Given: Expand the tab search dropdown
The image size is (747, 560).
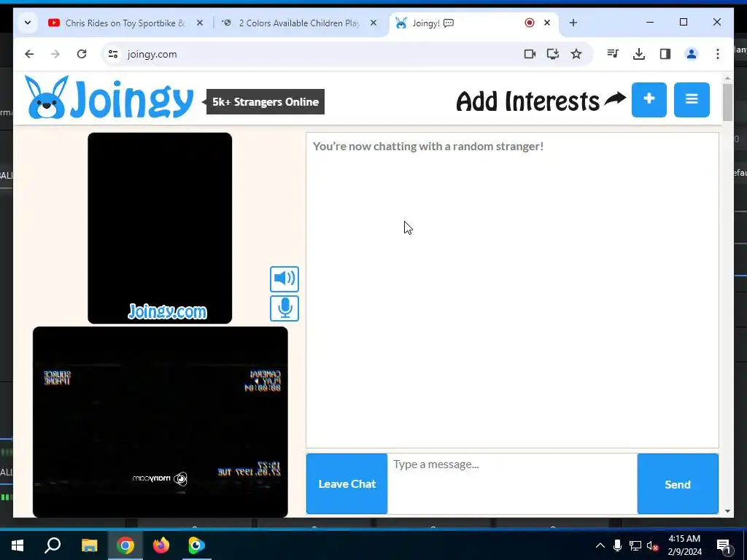Looking at the screenshot, I should [x=28, y=23].
